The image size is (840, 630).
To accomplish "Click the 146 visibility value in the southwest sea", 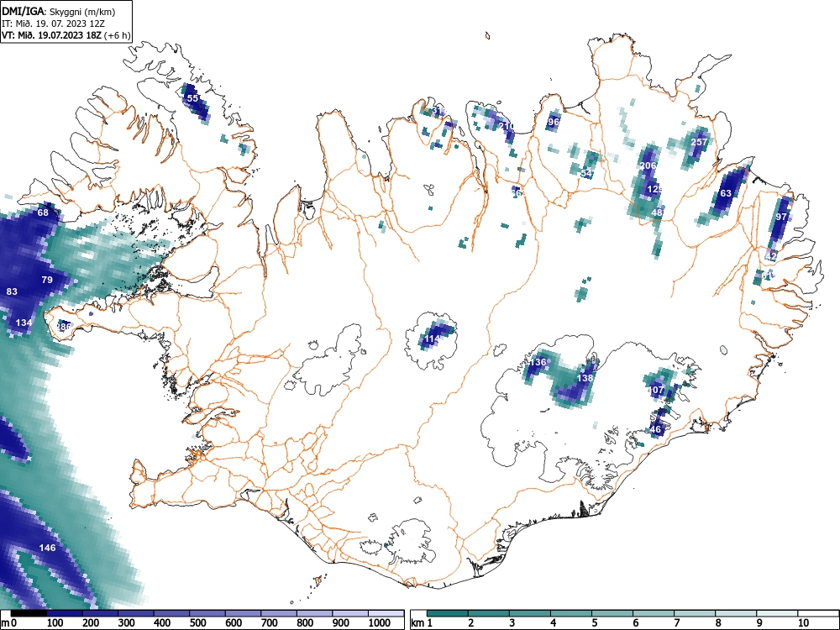I will (x=48, y=548).
